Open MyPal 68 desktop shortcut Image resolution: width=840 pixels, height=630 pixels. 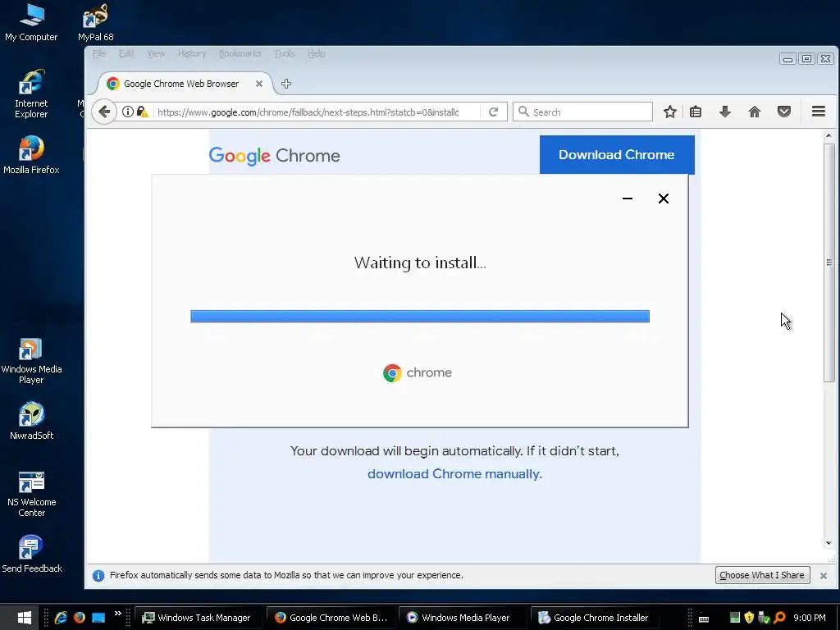pos(95,22)
